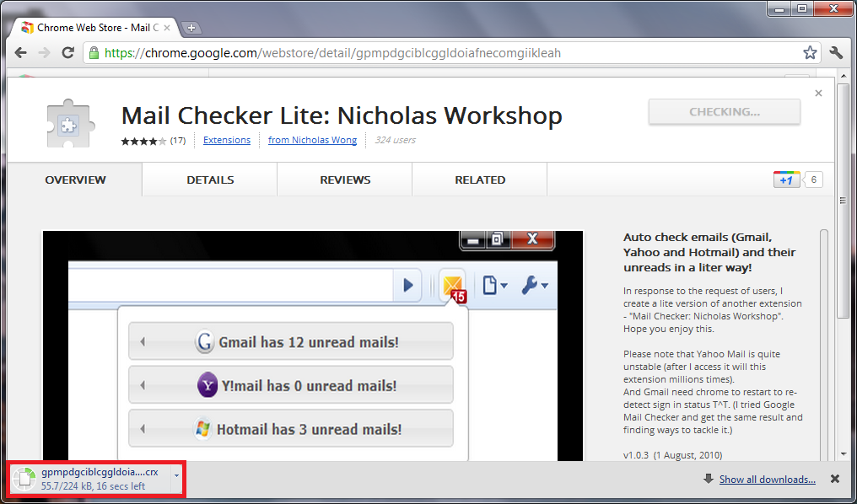Click the 324 users text
Screen dimensions: 857x504
click(395, 141)
